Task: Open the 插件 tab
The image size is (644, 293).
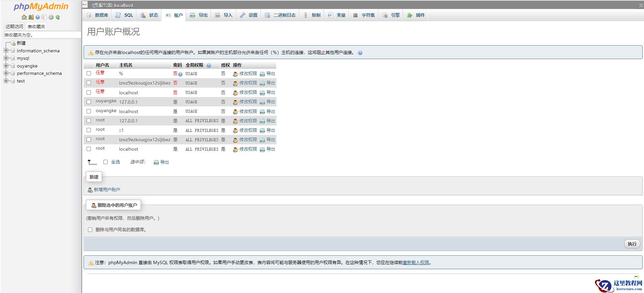Action: click(416, 15)
